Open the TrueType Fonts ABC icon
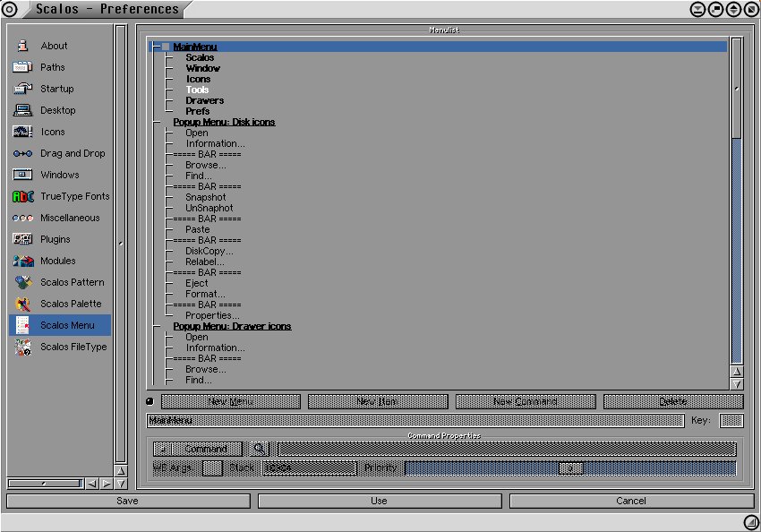This screenshot has height=532, width=761. click(x=22, y=196)
